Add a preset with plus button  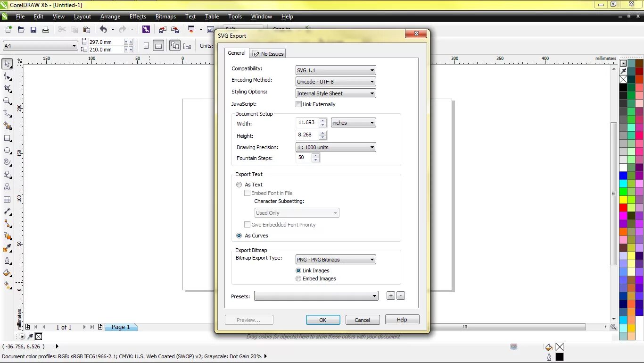pyautogui.click(x=391, y=296)
